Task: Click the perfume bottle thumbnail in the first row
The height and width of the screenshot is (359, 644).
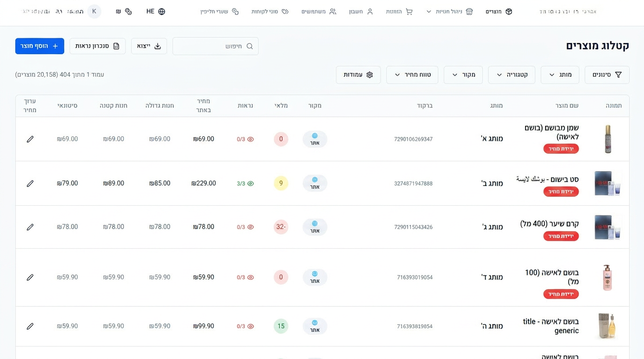Action: pyautogui.click(x=607, y=139)
